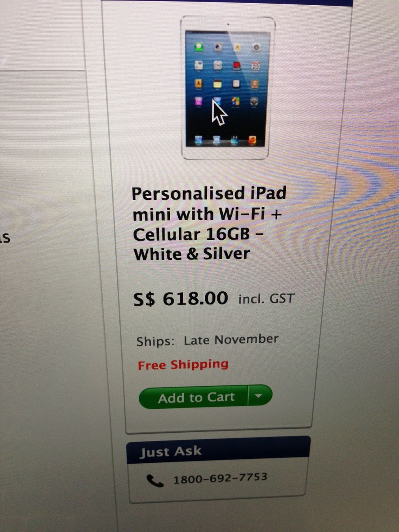
Task: Click the Settings gear icon on iPad screen
Action: (x=254, y=102)
